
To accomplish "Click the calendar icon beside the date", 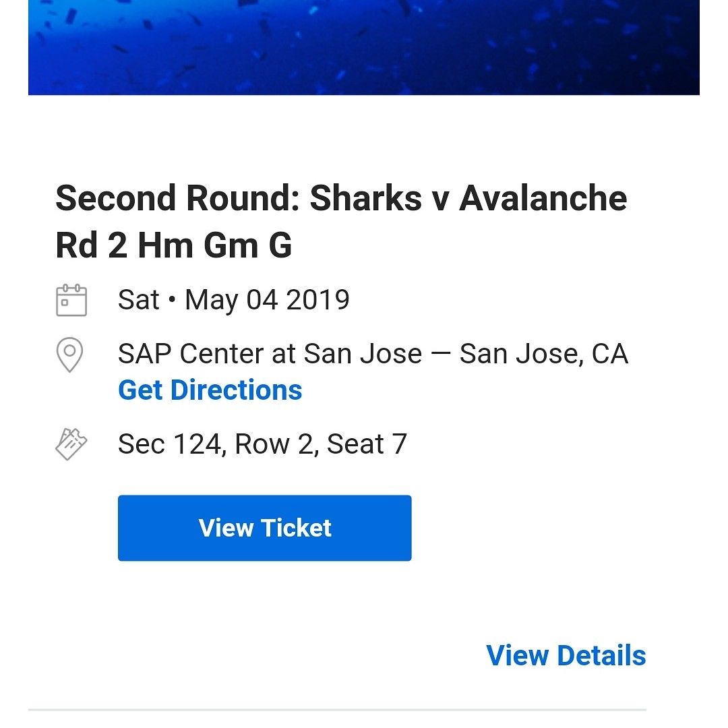I will click(x=71, y=301).
